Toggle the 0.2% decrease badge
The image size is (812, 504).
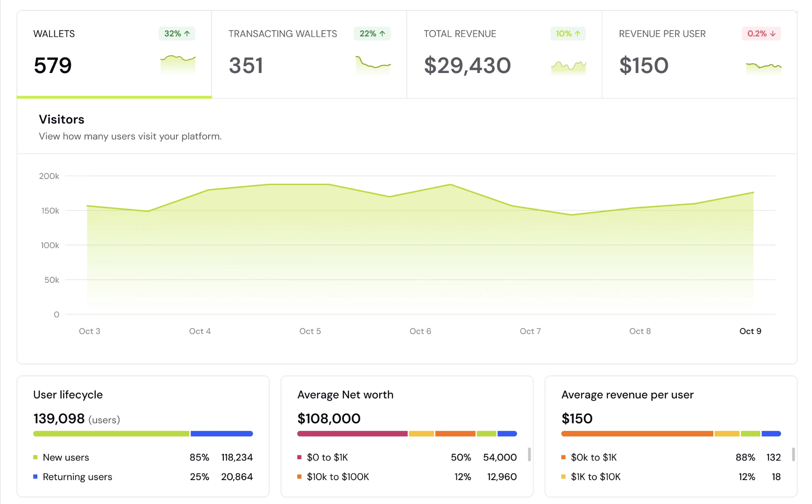pos(761,33)
